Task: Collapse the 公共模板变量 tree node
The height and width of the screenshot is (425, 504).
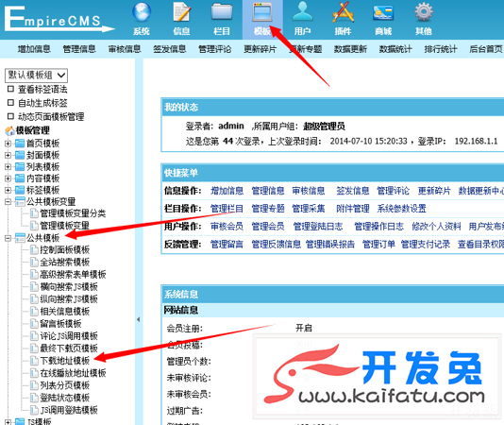Action: click(8, 202)
